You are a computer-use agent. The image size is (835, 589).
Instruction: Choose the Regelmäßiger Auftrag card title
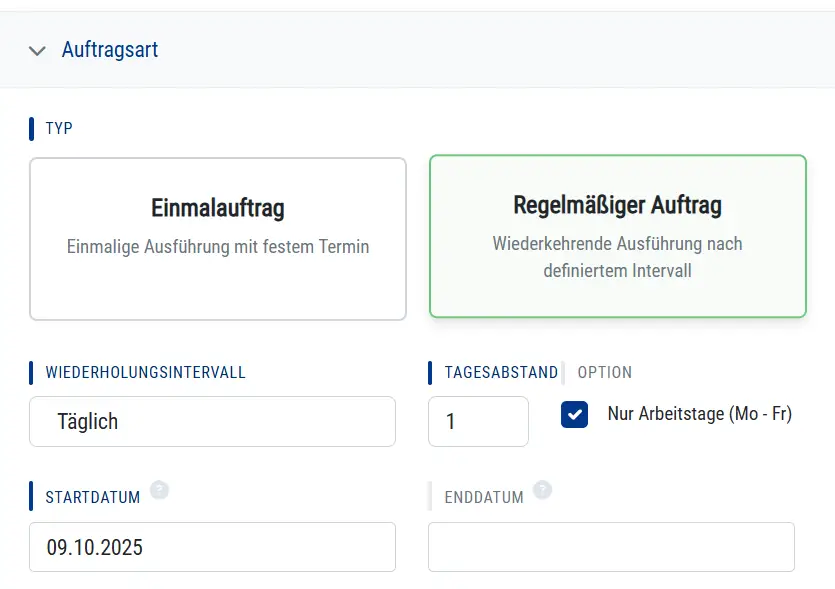(x=617, y=206)
